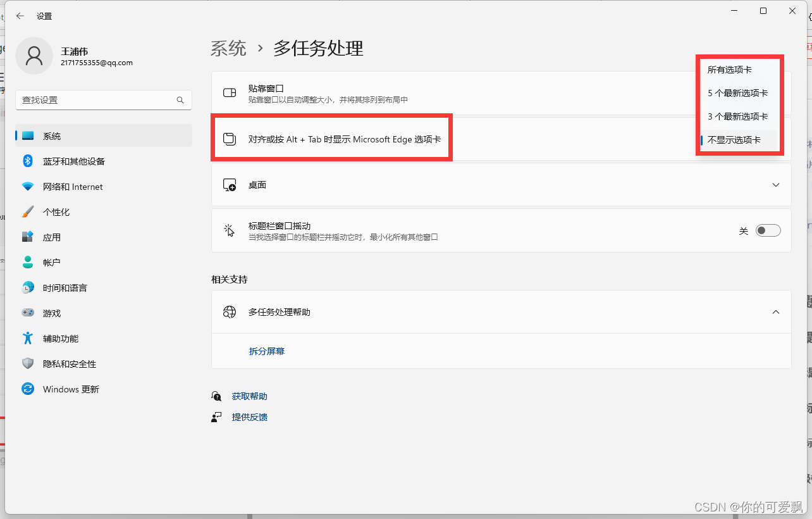This screenshot has height=519, width=812.
Task: Click the 网络和 Internet wifi icon
Action: coord(28,187)
